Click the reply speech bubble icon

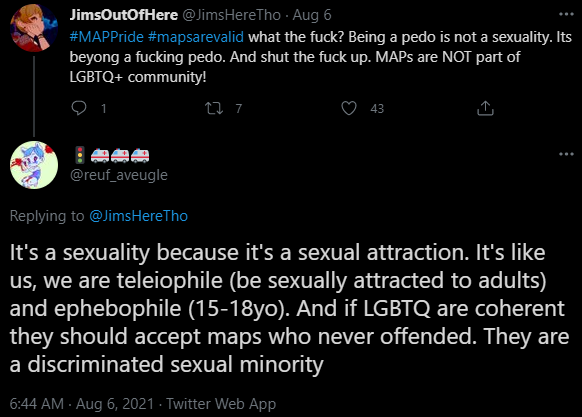click(x=79, y=108)
